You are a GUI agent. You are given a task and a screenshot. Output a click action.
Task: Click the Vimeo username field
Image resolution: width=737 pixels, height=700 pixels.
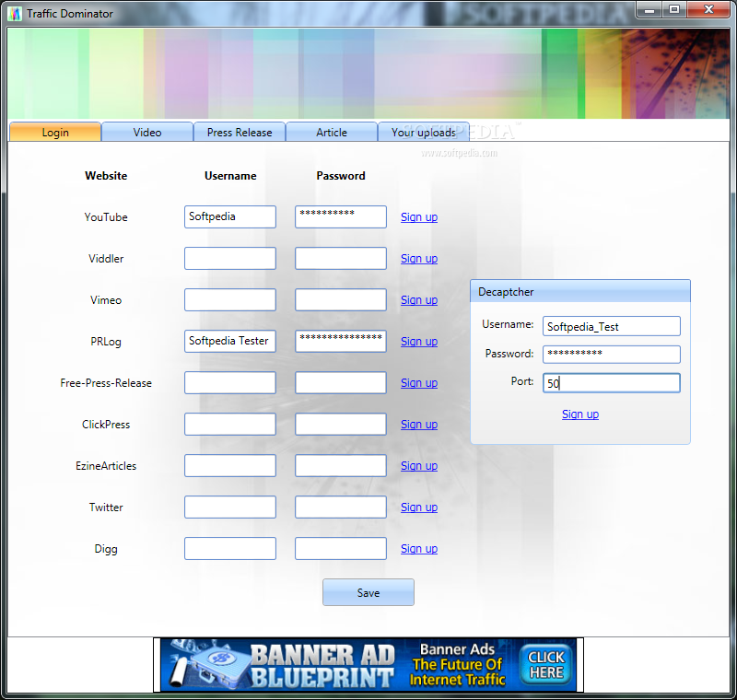229,299
